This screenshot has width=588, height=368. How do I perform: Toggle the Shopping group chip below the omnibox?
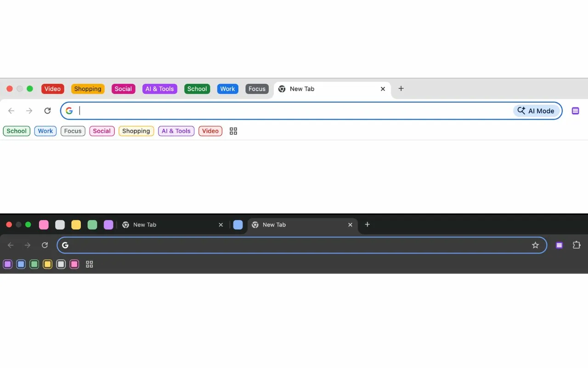coord(136,131)
